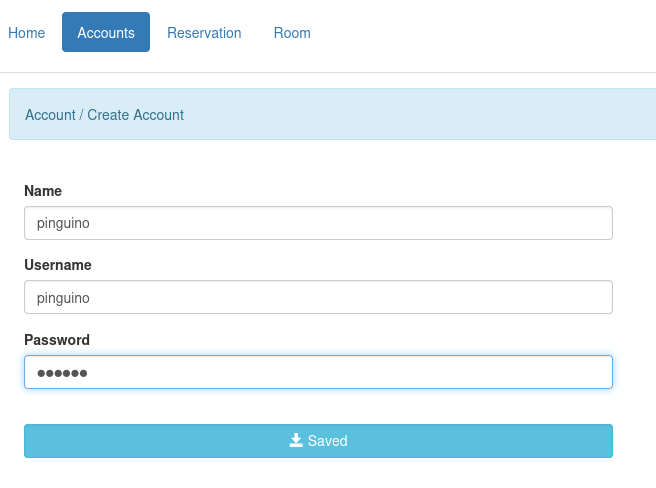The height and width of the screenshot is (488, 656).
Task: Click the Account breadcrumb link
Action: pyautogui.click(x=50, y=115)
